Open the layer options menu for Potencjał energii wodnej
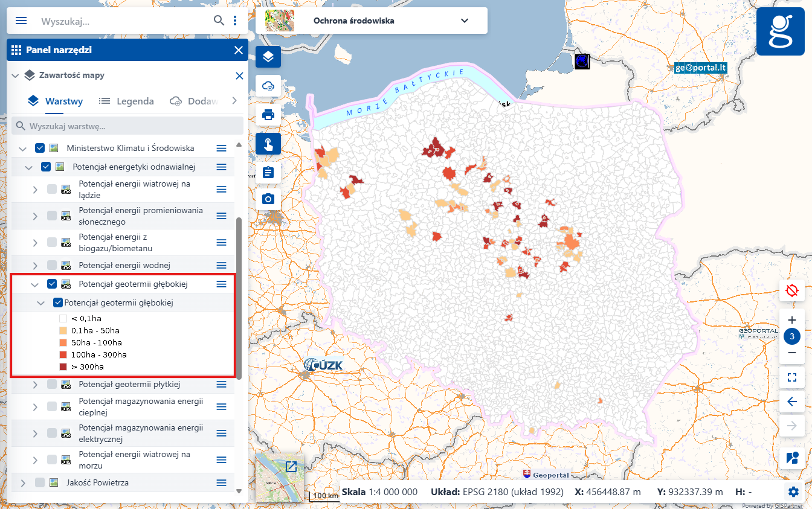This screenshot has height=509, width=812. (221, 264)
